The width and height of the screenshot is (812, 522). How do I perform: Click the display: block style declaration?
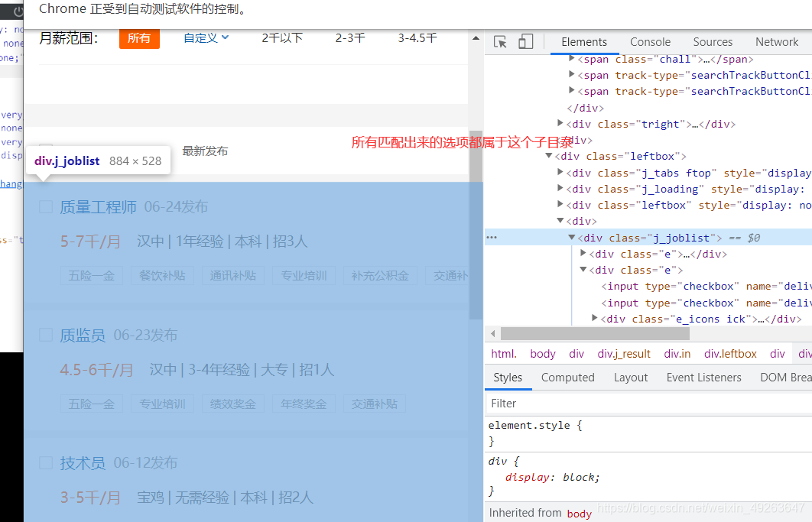552,477
